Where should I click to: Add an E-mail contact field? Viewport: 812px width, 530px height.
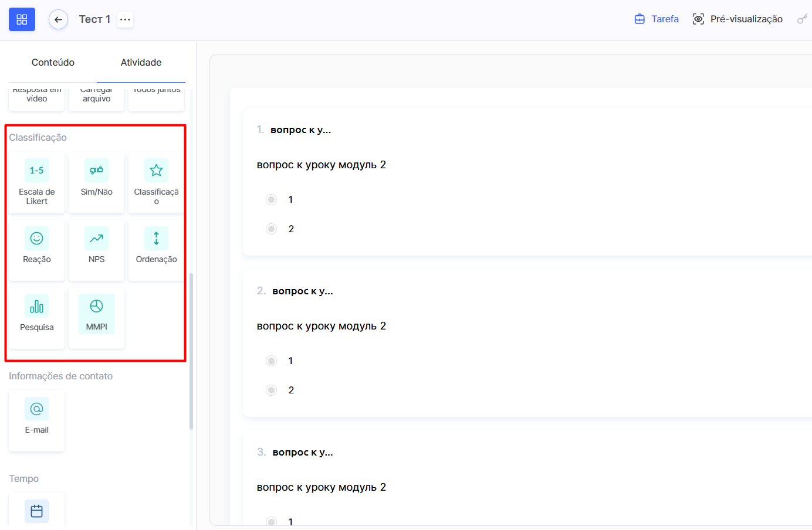36,418
